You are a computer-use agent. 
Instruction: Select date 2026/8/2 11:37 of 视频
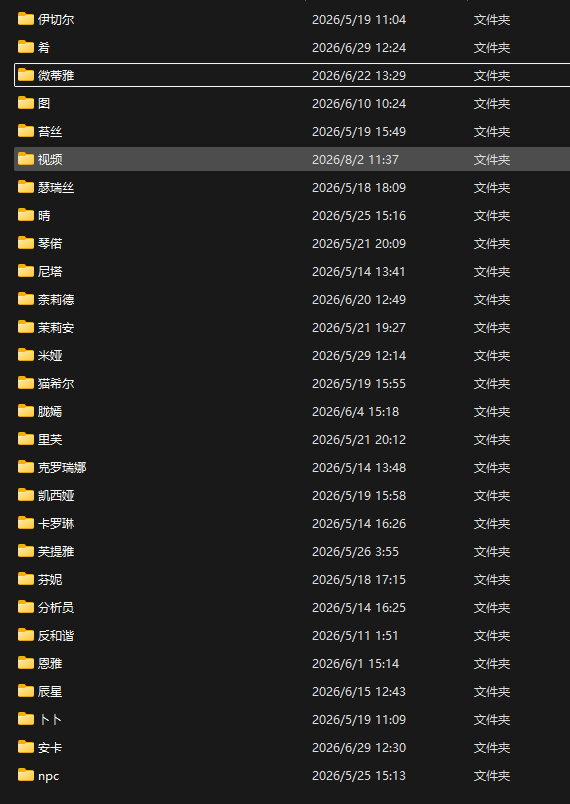coord(355,159)
